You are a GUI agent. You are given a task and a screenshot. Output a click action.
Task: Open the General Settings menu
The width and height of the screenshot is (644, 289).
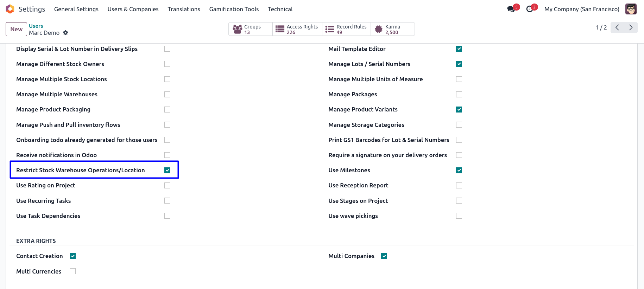76,9
